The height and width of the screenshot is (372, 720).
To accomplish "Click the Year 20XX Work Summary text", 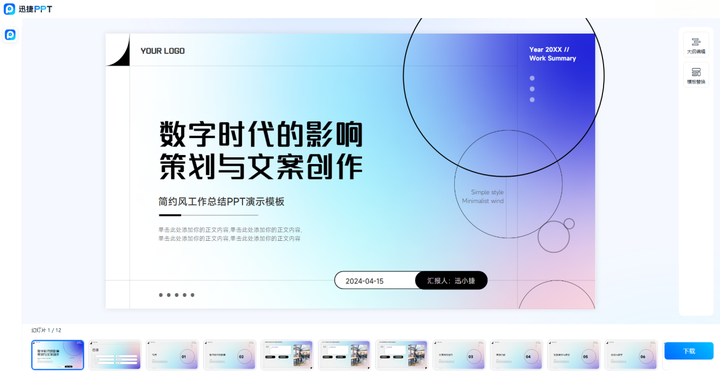I will 552,54.
